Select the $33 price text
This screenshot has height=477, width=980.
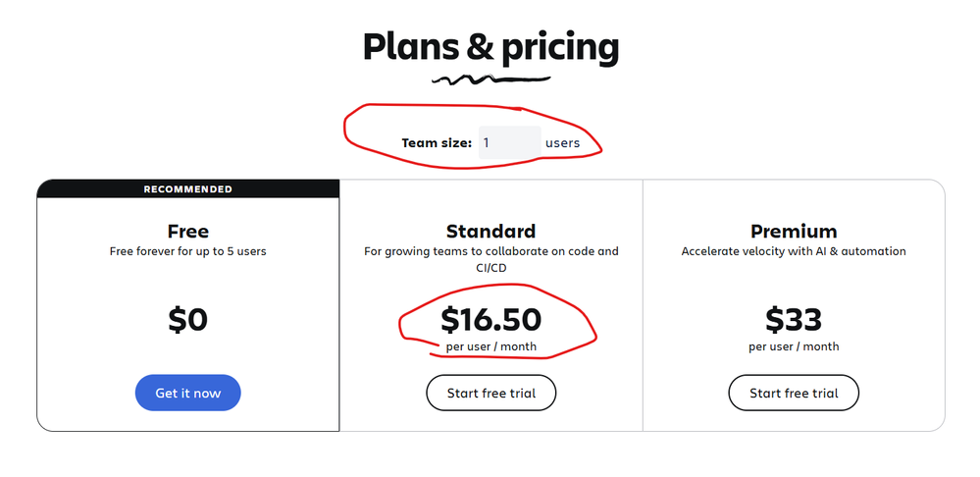click(794, 319)
